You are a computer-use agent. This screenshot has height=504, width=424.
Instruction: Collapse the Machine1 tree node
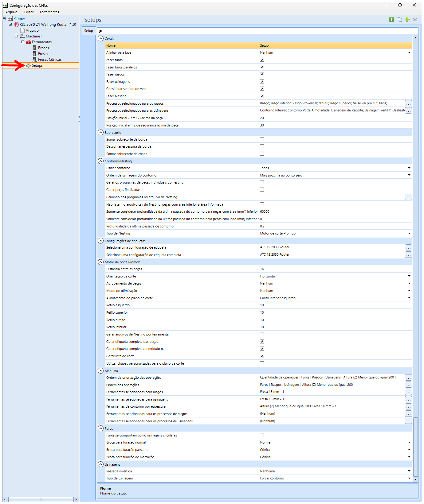tap(17, 36)
